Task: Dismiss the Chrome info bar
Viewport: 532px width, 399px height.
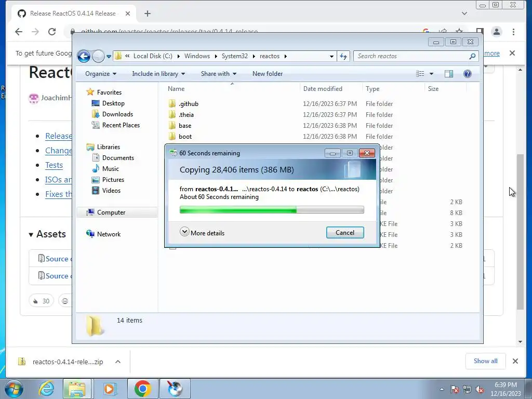Action: click(512, 53)
